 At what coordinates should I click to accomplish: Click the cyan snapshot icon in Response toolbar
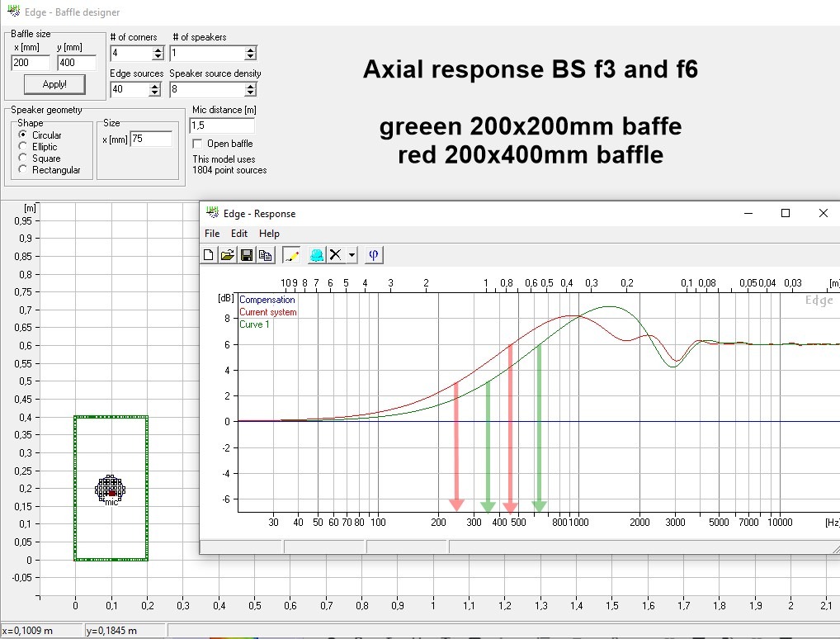pyautogui.click(x=317, y=255)
